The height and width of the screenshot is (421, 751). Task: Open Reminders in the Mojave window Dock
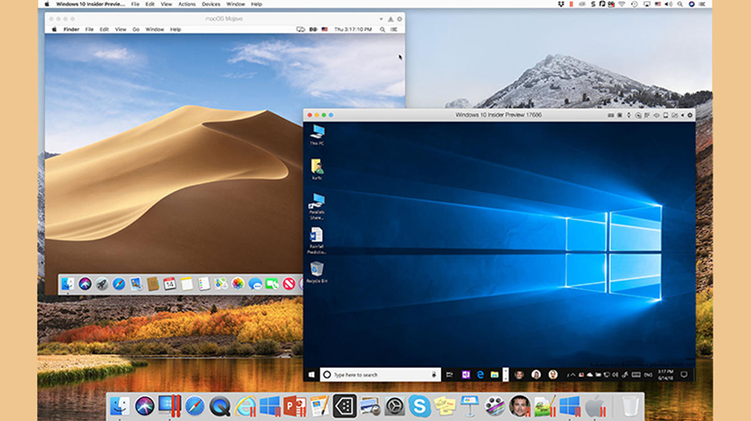tap(204, 284)
